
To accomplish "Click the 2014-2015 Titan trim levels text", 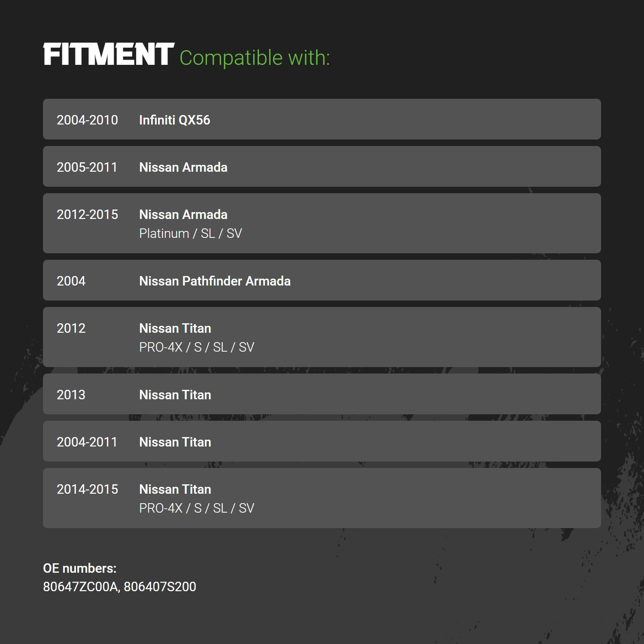I will pyautogui.click(x=197, y=508).
